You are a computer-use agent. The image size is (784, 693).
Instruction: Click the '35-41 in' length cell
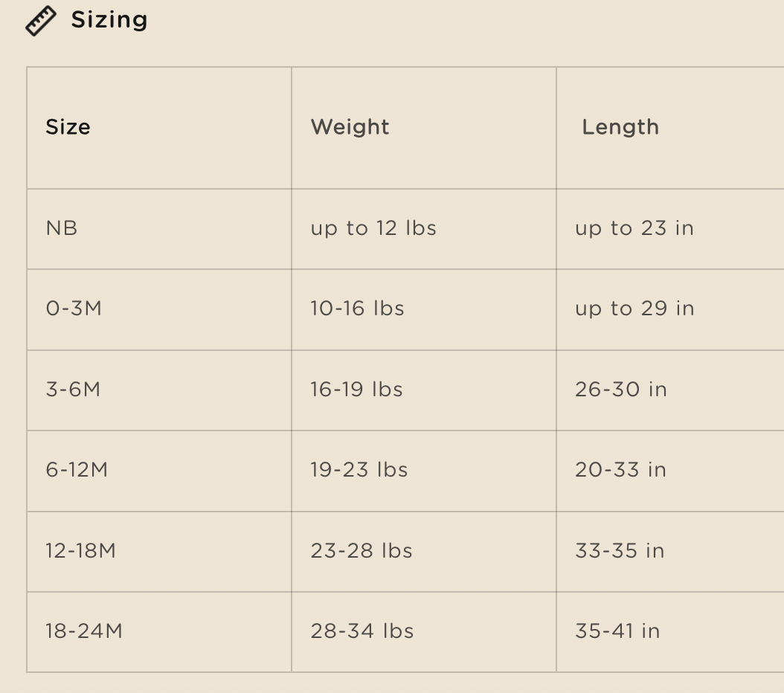pos(670,632)
